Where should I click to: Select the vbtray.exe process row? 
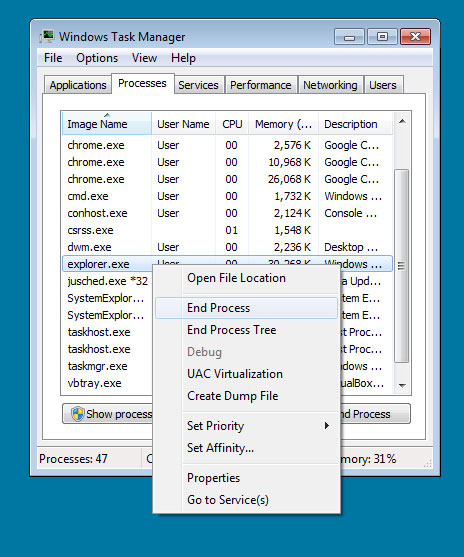107,383
